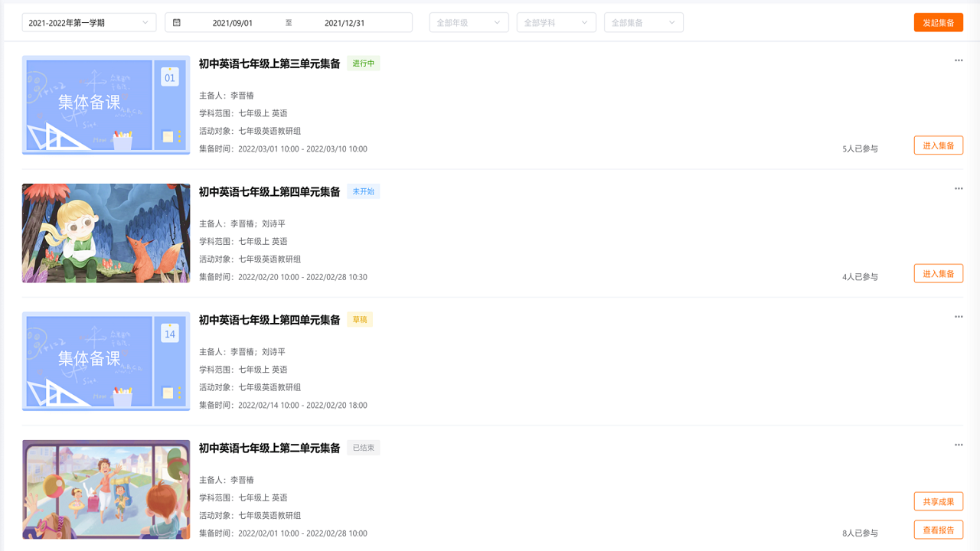
Task: Open more options menu on the 已结束 card
Action: [958, 444]
